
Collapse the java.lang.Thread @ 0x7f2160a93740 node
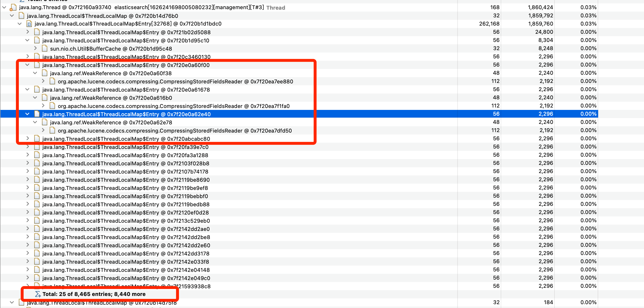coord(4,7)
